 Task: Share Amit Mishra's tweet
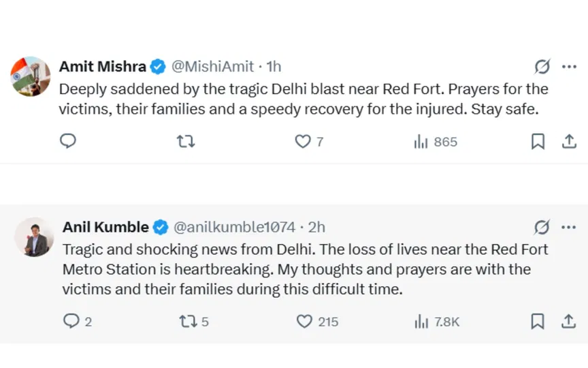pyautogui.click(x=568, y=142)
